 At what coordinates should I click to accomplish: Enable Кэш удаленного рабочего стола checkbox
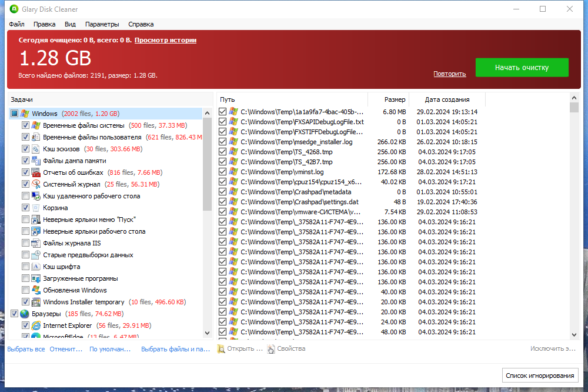25,196
